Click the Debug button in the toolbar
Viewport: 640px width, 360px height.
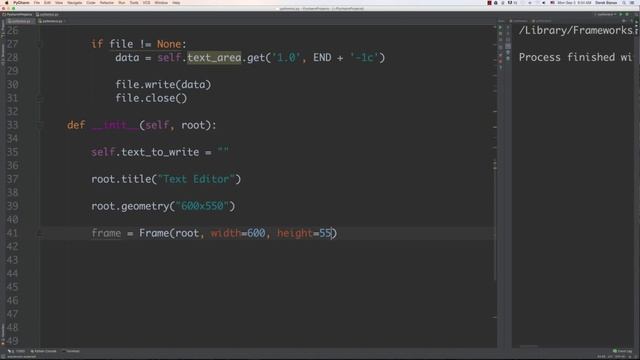coord(627,14)
